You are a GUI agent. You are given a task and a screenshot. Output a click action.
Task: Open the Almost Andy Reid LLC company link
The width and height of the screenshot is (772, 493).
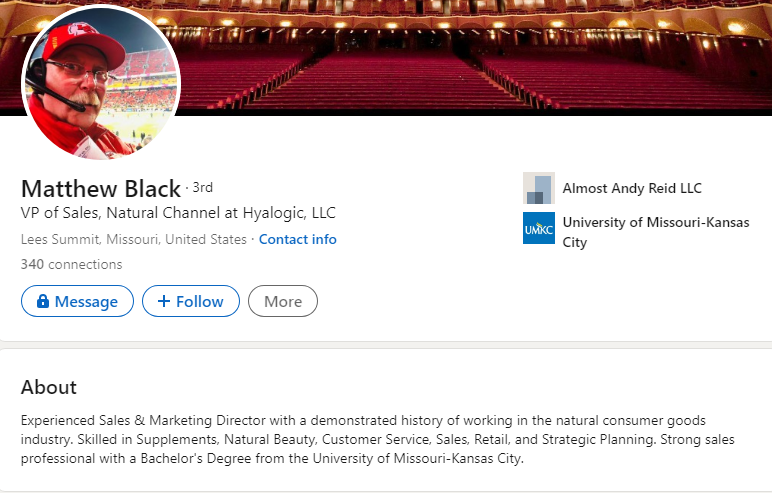pos(632,188)
